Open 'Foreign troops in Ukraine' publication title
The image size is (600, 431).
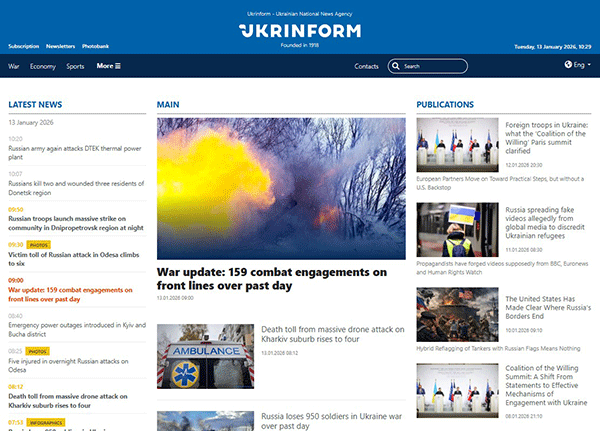point(546,138)
